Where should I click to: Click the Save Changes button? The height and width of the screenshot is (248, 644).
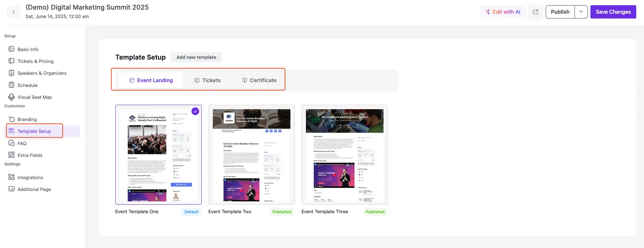pos(613,12)
